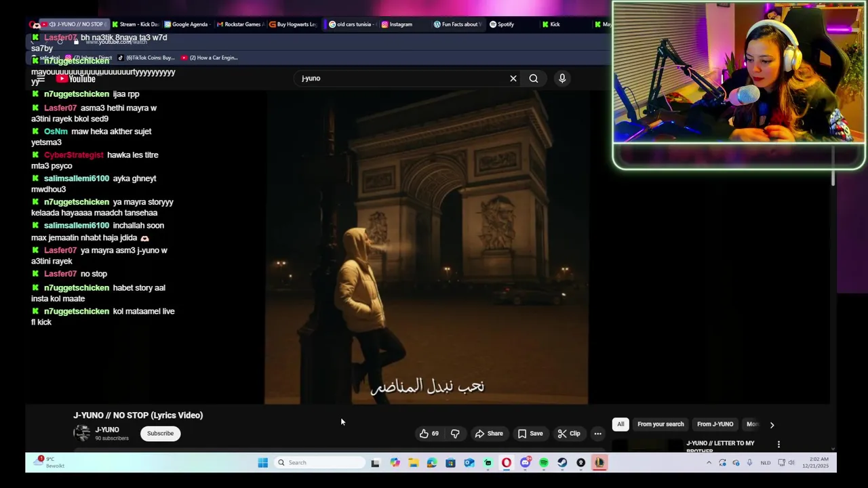868x488 pixels.
Task: Click the YouTube search magnifier button
Action: pyautogui.click(x=534, y=79)
